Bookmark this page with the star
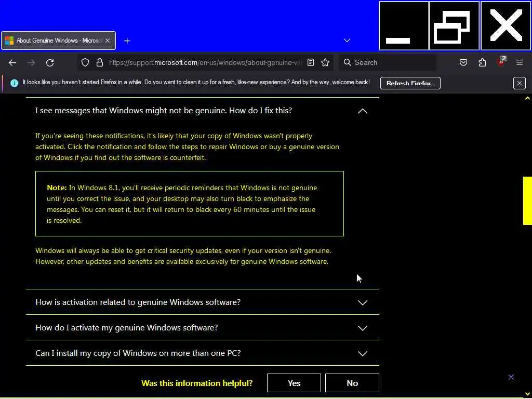This screenshot has width=532, height=399. coord(325,62)
